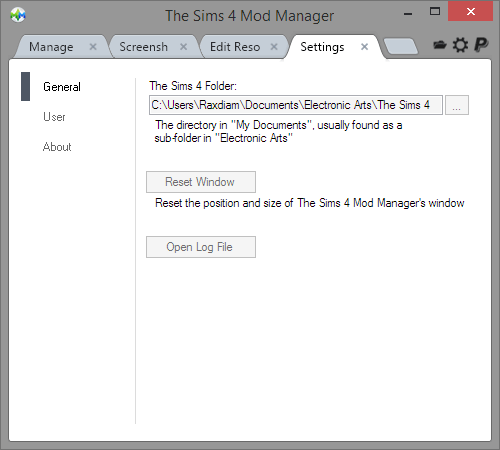Screen dimensions: 500x450
Task: Close the Edit Reso tab
Action: click(274, 47)
